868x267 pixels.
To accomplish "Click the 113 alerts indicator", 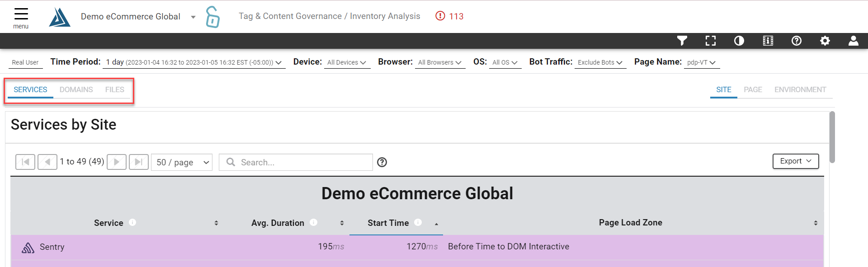I will pyautogui.click(x=450, y=16).
